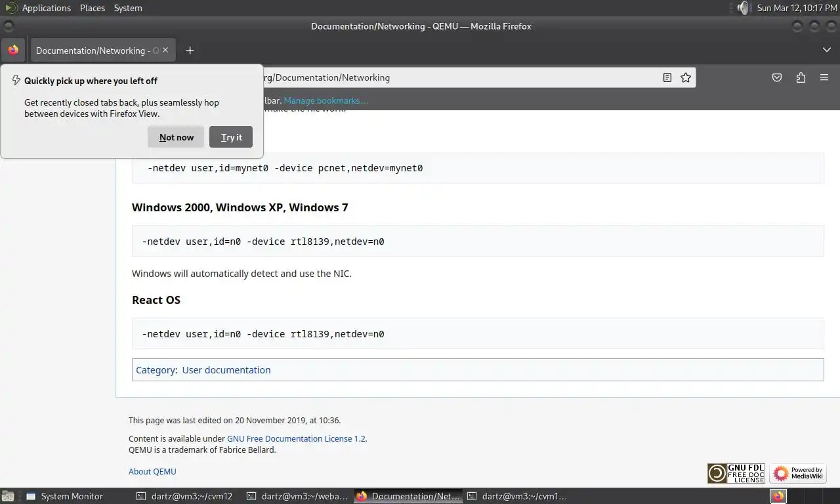Click window menu button at title bar left

click(x=8, y=26)
